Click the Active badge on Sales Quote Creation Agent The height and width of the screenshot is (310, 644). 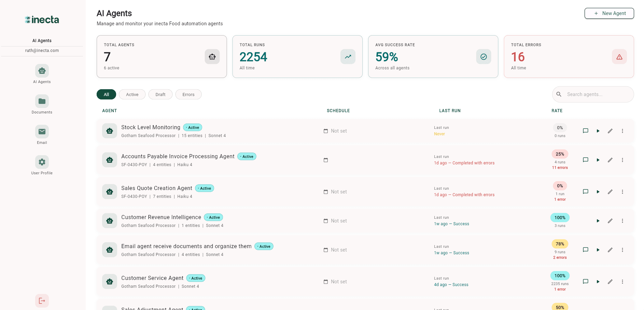[205, 188]
